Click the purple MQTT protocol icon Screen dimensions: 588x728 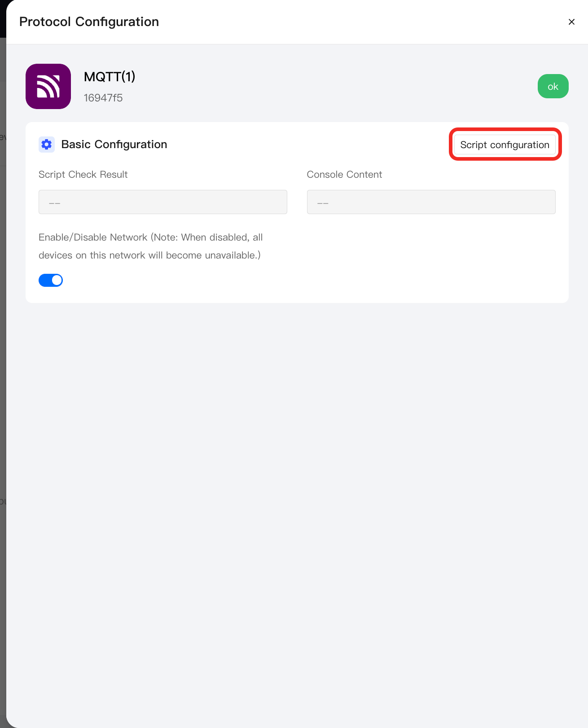point(48,86)
